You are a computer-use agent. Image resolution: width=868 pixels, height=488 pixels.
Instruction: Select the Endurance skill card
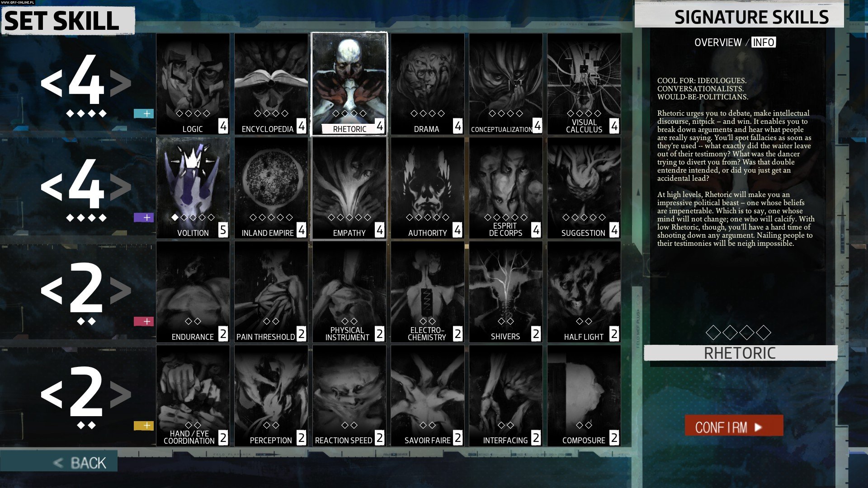(193, 292)
